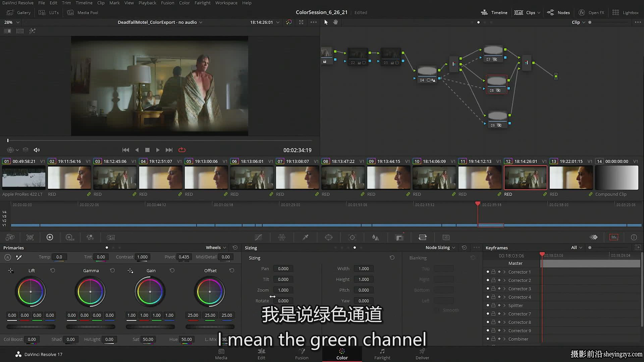Toggle Corrector 1 enable dot

click(x=488, y=272)
